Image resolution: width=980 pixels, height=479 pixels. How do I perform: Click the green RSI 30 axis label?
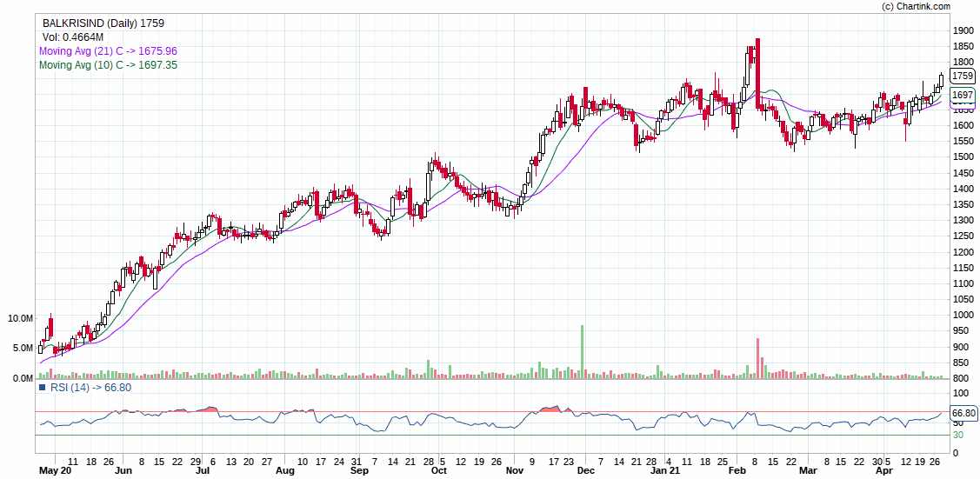[x=957, y=435]
